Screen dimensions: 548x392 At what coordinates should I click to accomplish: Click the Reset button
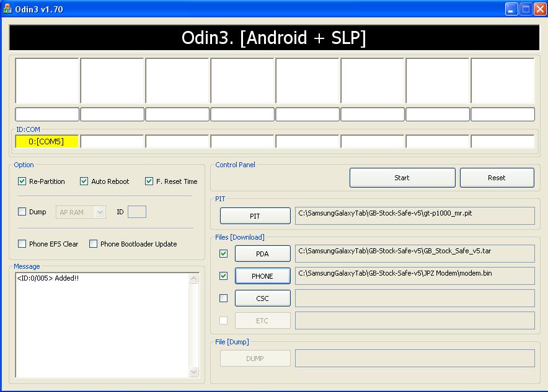497,178
